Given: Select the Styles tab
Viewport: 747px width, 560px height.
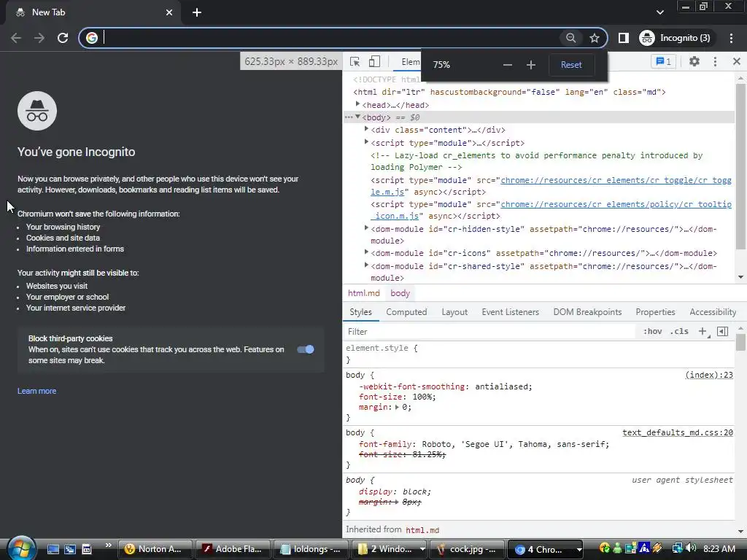Looking at the screenshot, I should click(360, 312).
